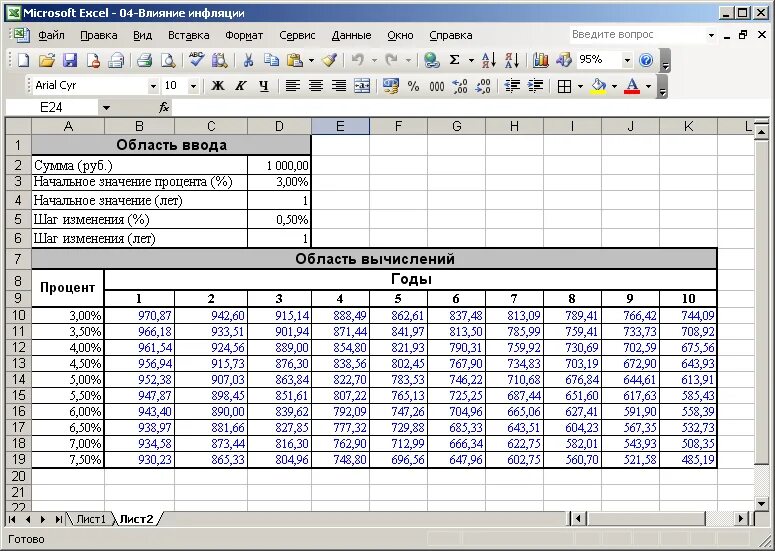Expand the Font Color dropdown arrow
This screenshot has width=775, height=551.
648,86
